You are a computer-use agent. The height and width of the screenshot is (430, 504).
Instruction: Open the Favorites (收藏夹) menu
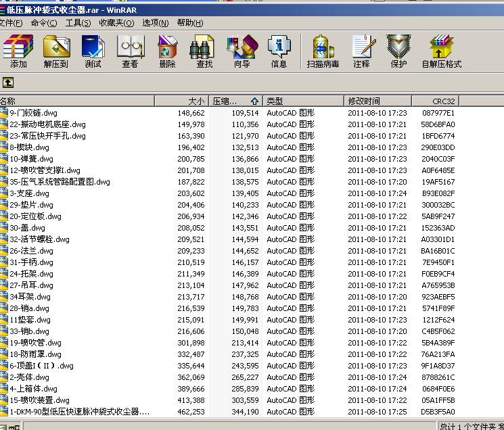[x=116, y=23]
